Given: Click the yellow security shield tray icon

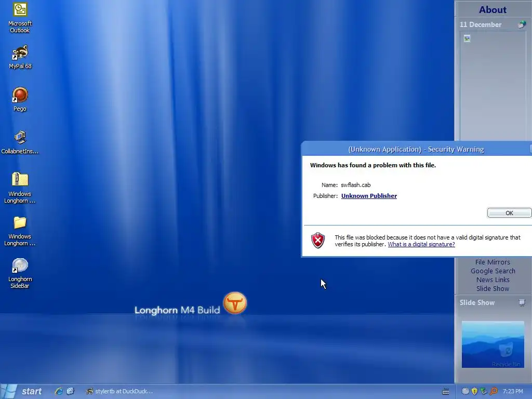Looking at the screenshot, I should click(x=475, y=391).
